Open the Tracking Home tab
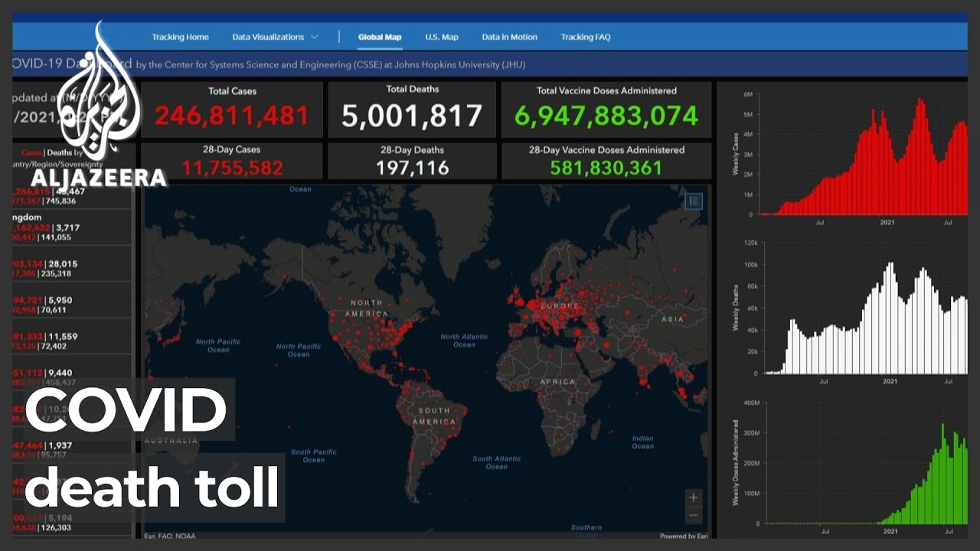Image resolution: width=980 pixels, height=551 pixels. tap(180, 37)
